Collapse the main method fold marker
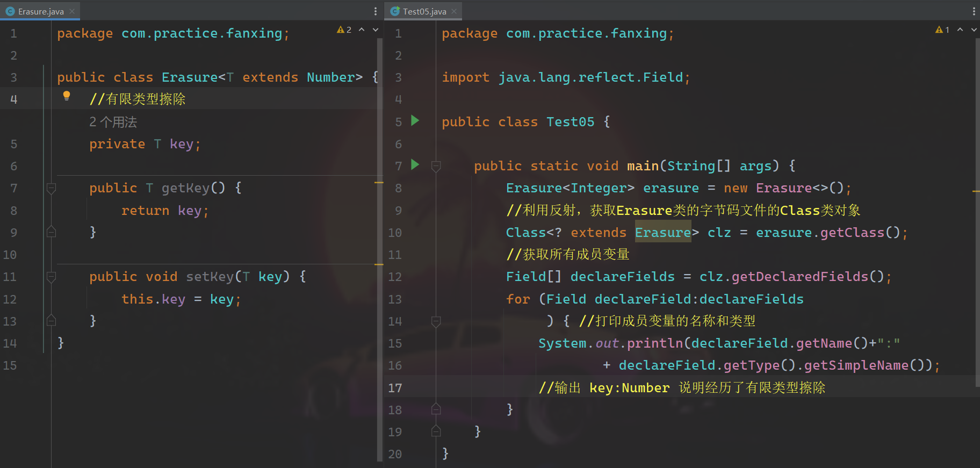Image resolution: width=980 pixels, height=468 pixels. [x=436, y=167]
